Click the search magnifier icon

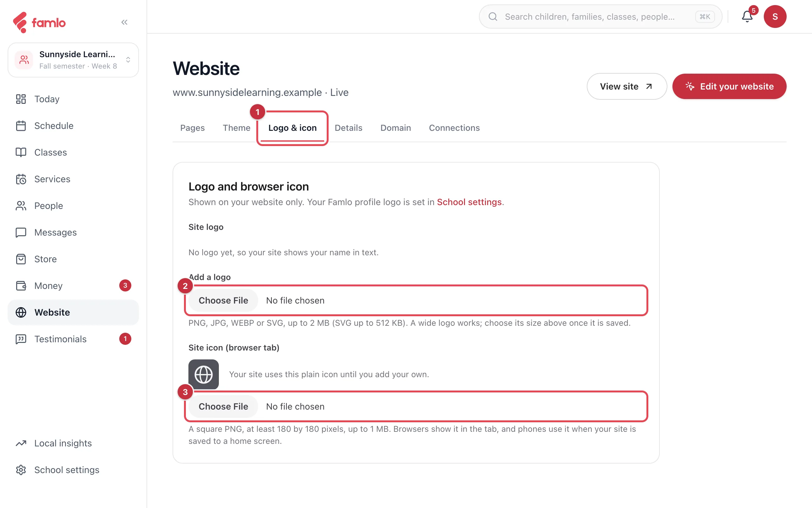(493, 17)
